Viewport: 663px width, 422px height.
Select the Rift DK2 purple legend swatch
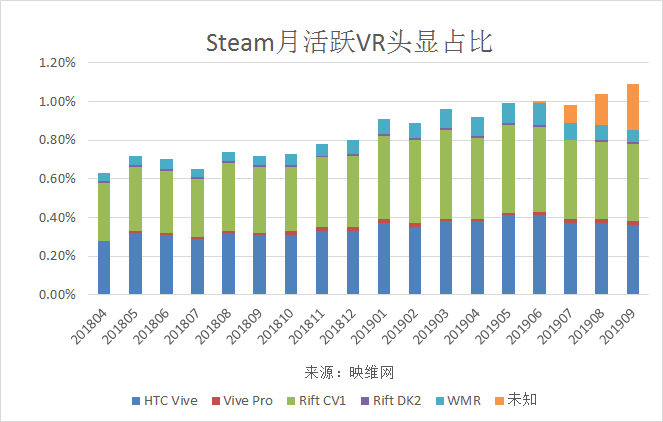coord(366,402)
